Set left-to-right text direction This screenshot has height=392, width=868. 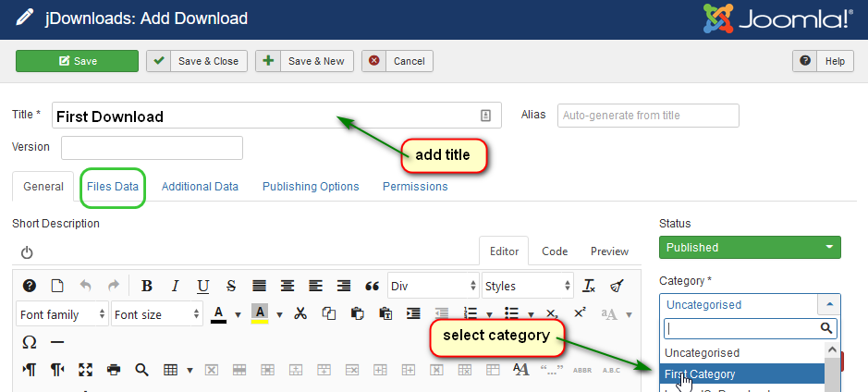30,369
